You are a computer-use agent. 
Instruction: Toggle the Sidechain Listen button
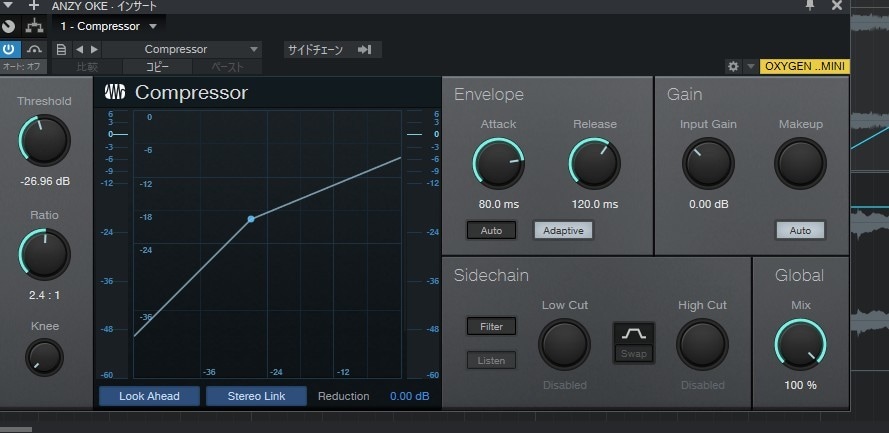tap(491, 360)
